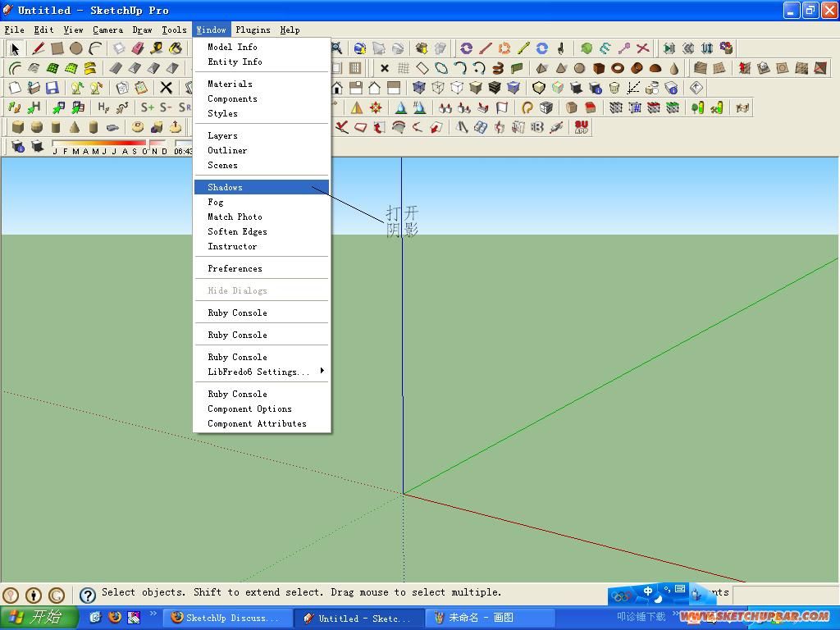Viewport: 840px width, 630px height.
Task: Click the UI plugin toolbar icon
Action: pyautogui.click(x=707, y=48)
